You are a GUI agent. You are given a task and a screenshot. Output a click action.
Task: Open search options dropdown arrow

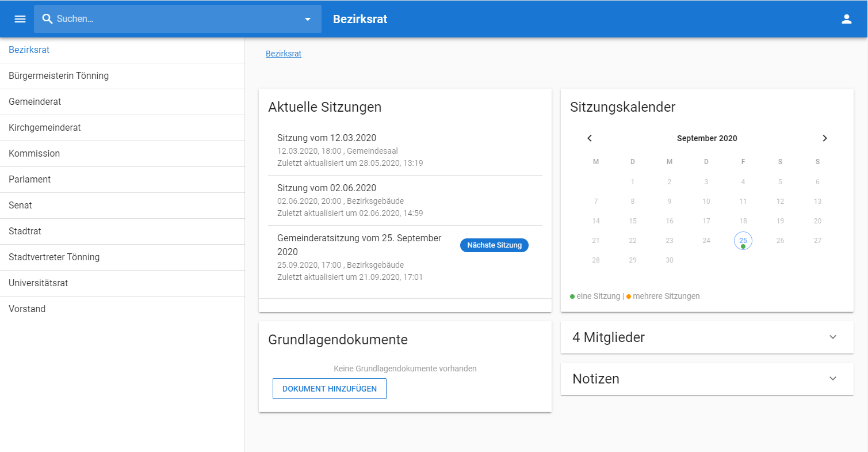pyautogui.click(x=308, y=19)
